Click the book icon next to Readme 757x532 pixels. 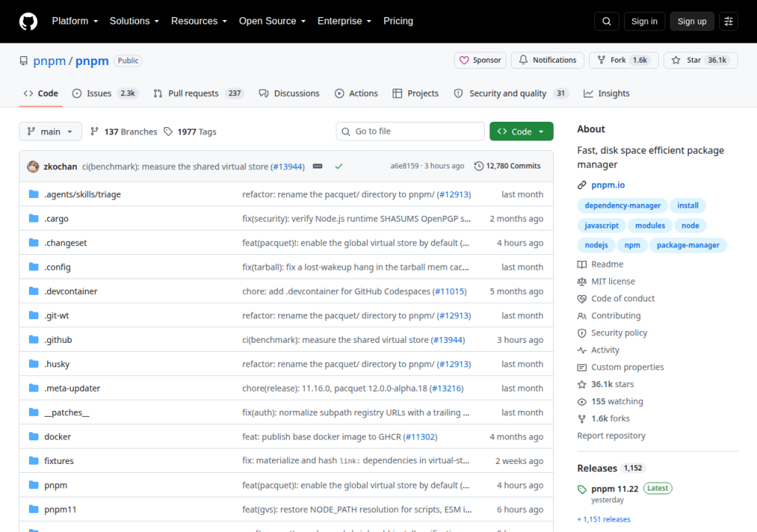[x=582, y=265]
